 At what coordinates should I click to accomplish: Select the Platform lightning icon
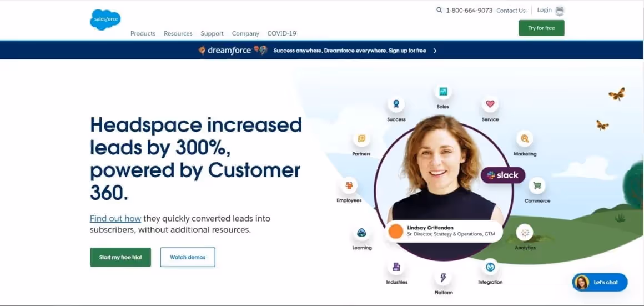tap(443, 278)
